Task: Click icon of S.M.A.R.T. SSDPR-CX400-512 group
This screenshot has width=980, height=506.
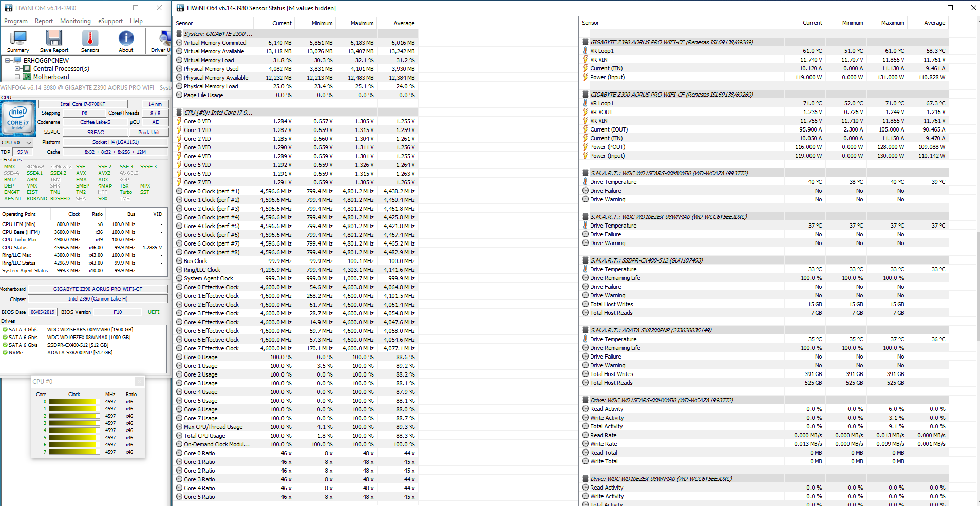Action: click(586, 260)
